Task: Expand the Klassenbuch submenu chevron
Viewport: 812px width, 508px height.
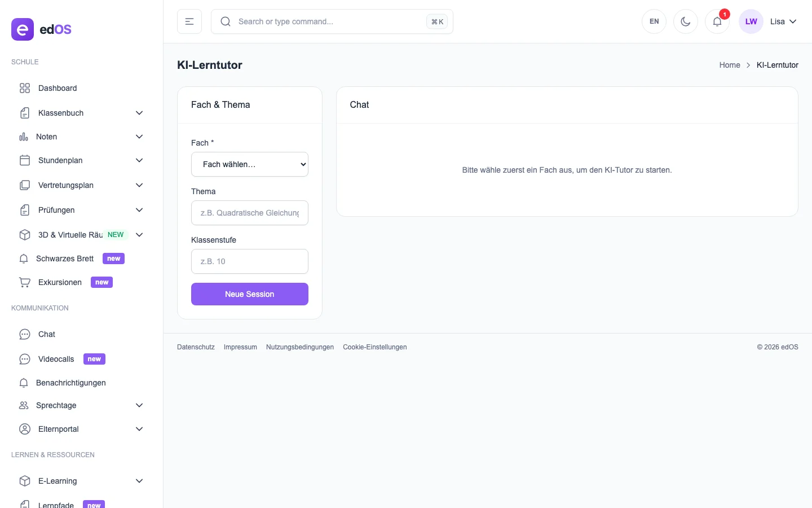Action: click(x=139, y=113)
